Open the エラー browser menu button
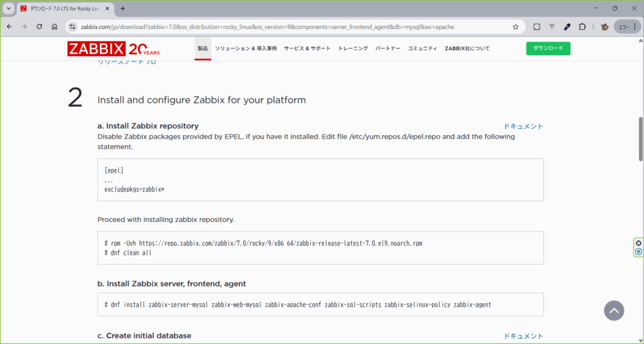Viewport: 644px width, 344px height. pos(627,26)
